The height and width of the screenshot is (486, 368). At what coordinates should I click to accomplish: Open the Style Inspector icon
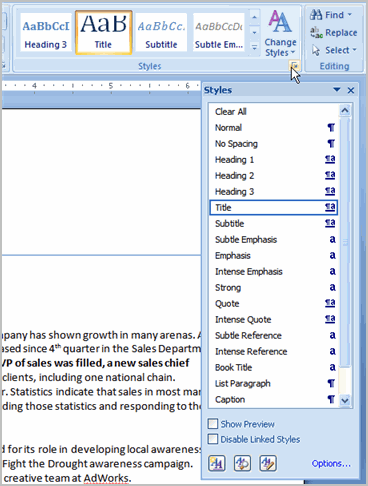[x=242, y=463]
